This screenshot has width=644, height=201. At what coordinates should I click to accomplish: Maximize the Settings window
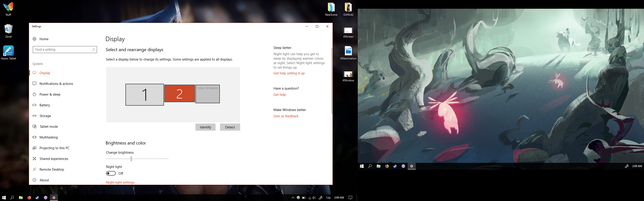click(x=317, y=26)
